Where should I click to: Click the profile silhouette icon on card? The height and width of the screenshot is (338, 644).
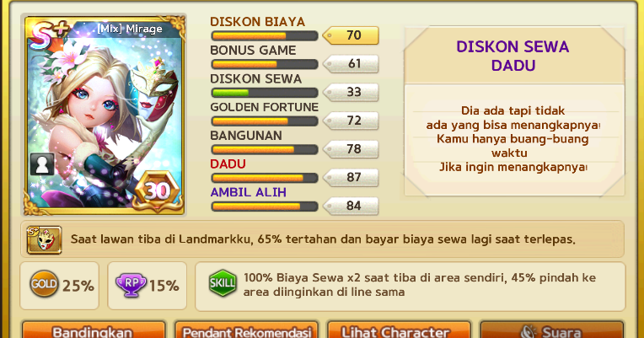42,164
